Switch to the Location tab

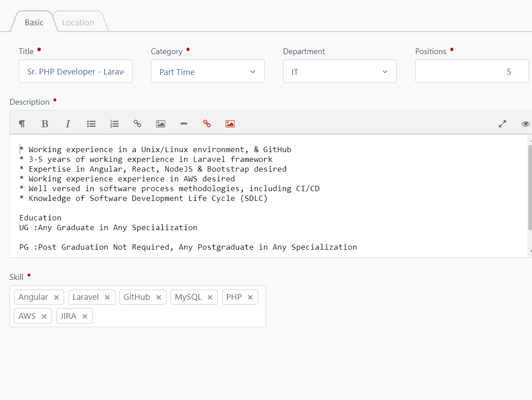(78, 22)
